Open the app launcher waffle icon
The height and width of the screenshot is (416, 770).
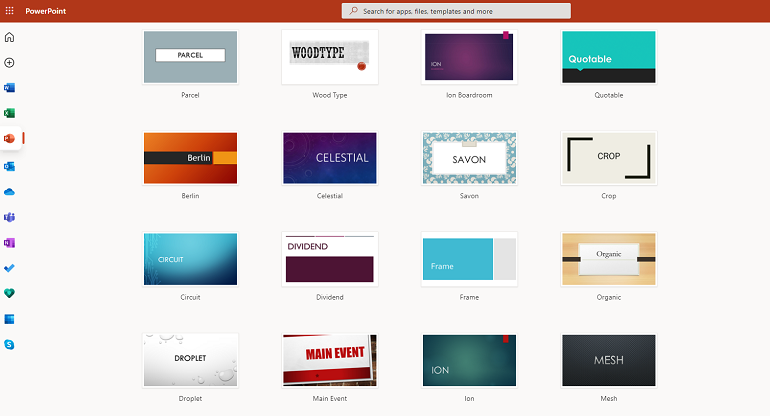9,10
